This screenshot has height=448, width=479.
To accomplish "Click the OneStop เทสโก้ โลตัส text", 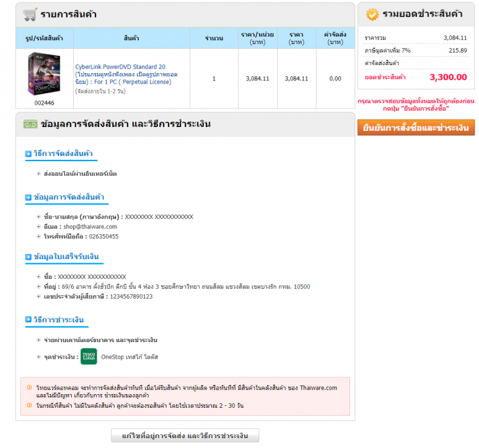I will (130, 357).
